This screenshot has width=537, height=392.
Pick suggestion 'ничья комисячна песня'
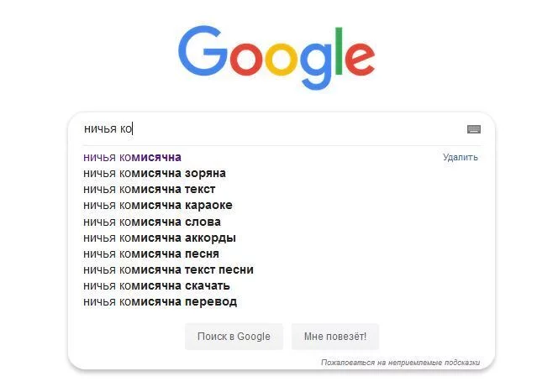[151, 253]
